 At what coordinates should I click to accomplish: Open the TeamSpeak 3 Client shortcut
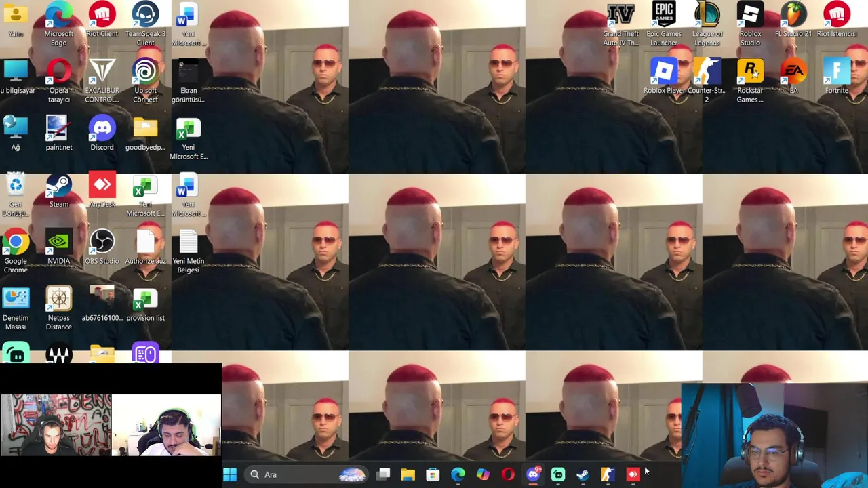point(145,23)
